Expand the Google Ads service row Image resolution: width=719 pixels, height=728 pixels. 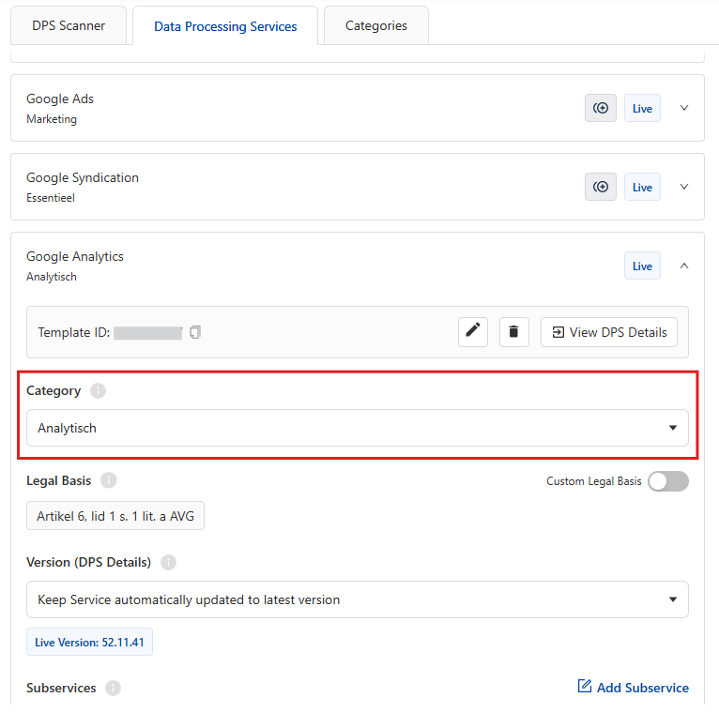(x=684, y=108)
